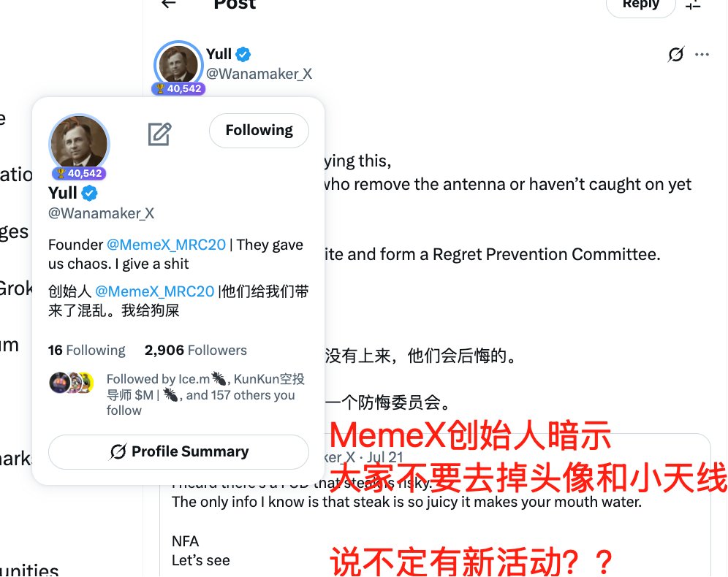Click the Reply button at top
The width and height of the screenshot is (728, 577).
[x=641, y=6]
